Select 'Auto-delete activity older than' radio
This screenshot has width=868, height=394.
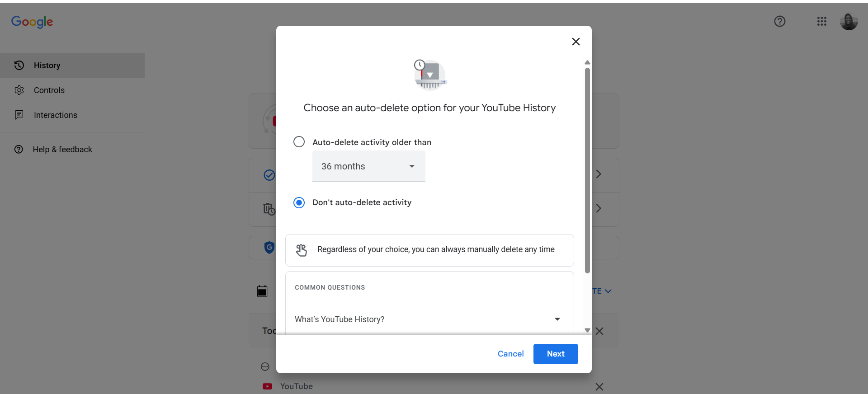299,142
